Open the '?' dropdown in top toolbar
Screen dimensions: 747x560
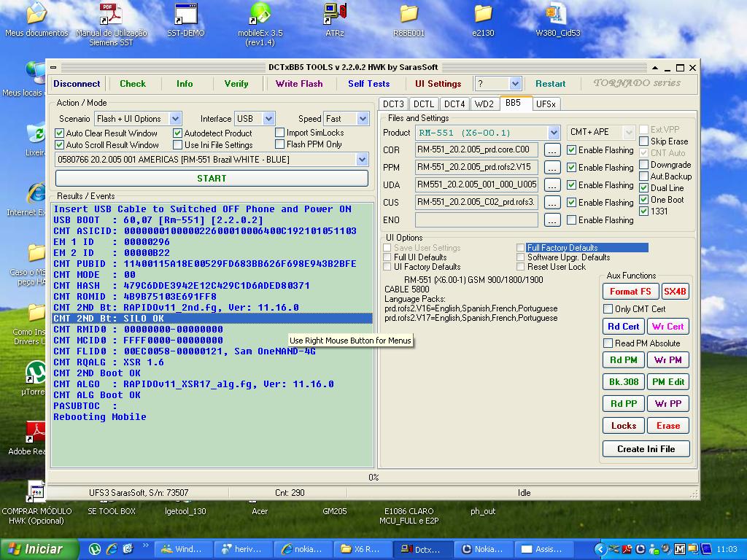(x=515, y=84)
